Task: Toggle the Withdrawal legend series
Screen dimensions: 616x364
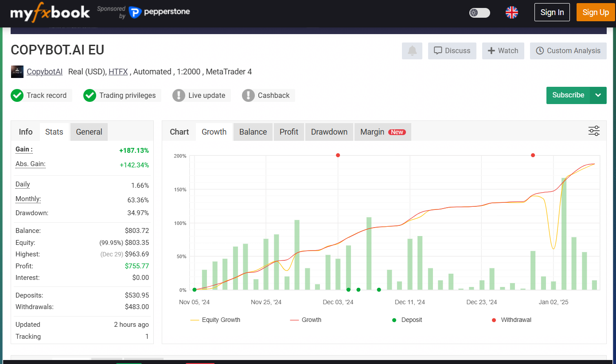Action: (x=511, y=320)
